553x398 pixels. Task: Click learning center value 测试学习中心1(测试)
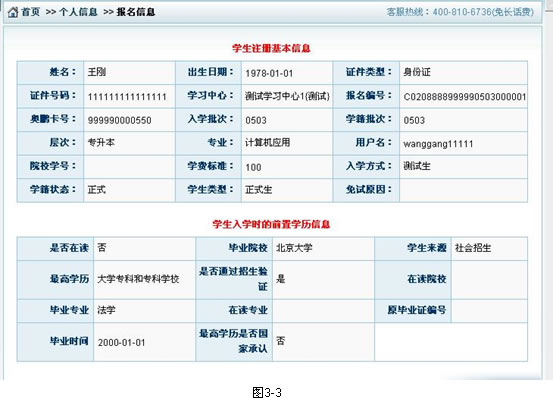coord(287,96)
